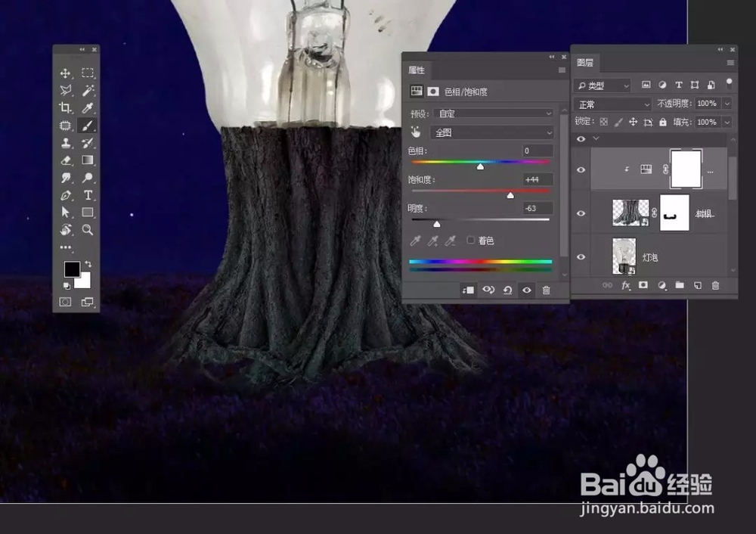Select the Magic Wand tool
Screen dimensions: 756x534
(88, 90)
